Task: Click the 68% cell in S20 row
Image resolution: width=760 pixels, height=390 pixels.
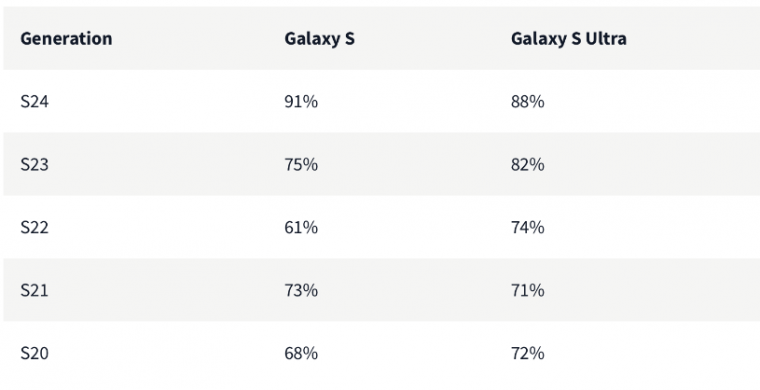Action: pos(301,353)
